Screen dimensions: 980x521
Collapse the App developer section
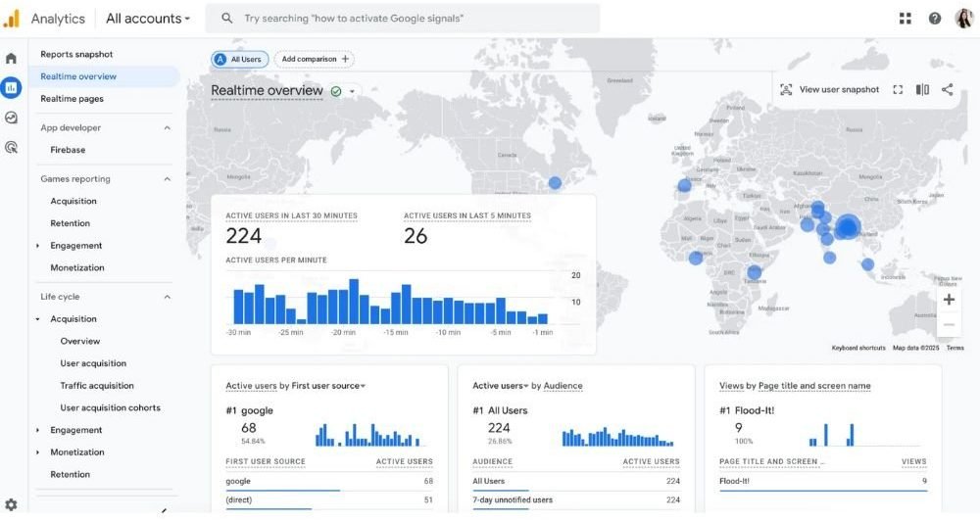(167, 128)
